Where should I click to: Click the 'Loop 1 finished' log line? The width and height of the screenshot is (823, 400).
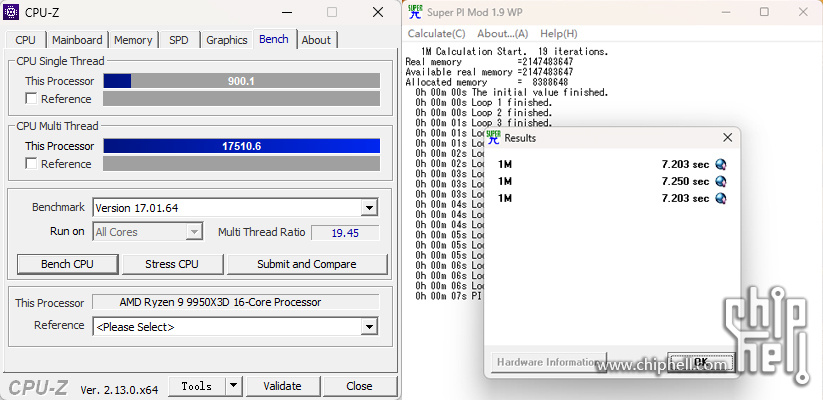pos(483,102)
